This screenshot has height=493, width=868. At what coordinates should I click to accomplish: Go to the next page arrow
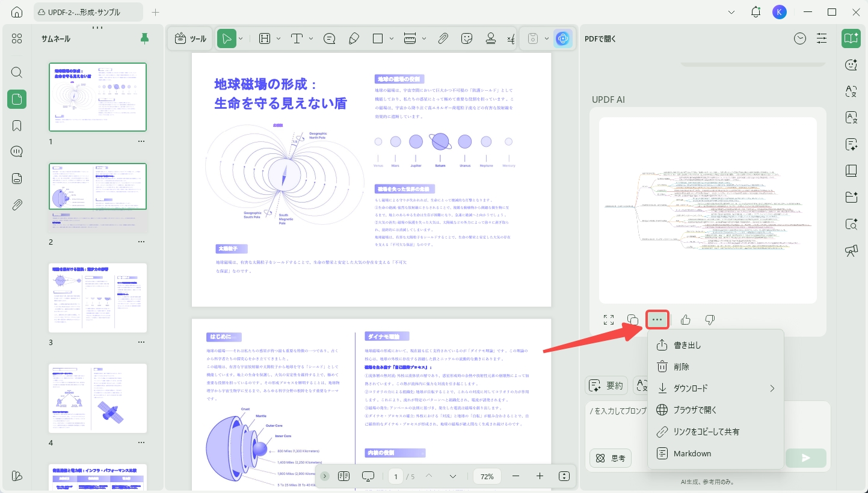tap(453, 476)
